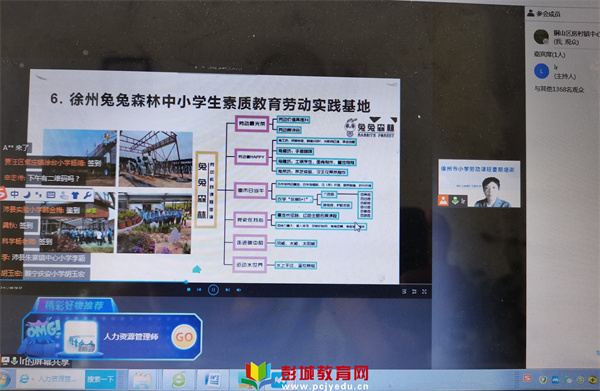Click the Windows Start orb
Image resolution: width=600 pixels, height=391 pixels.
(5, 380)
